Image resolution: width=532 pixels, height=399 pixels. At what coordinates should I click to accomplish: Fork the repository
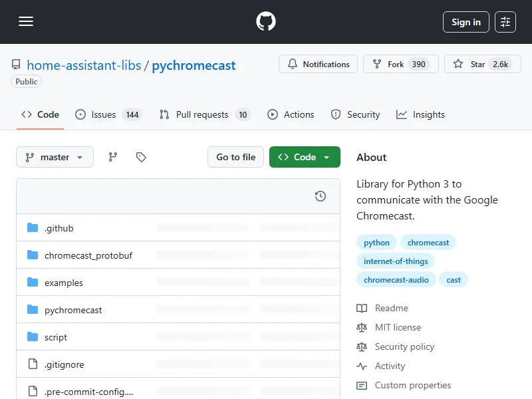(400, 65)
